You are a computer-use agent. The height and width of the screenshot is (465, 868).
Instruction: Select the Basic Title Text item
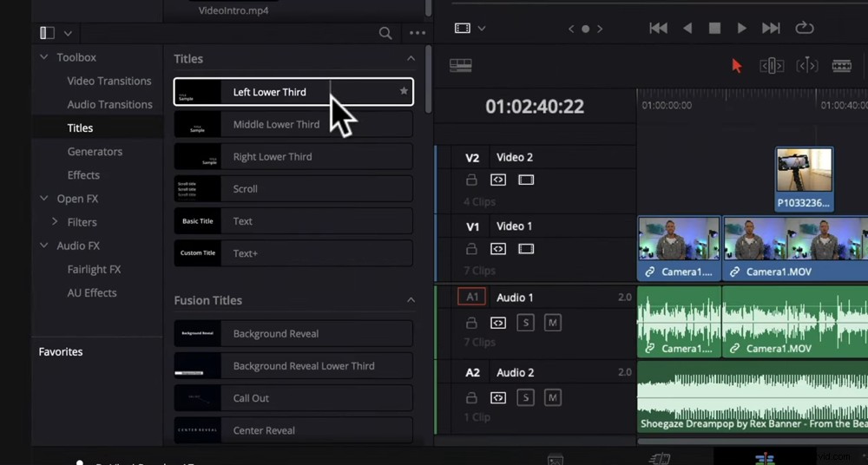pos(293,221)
